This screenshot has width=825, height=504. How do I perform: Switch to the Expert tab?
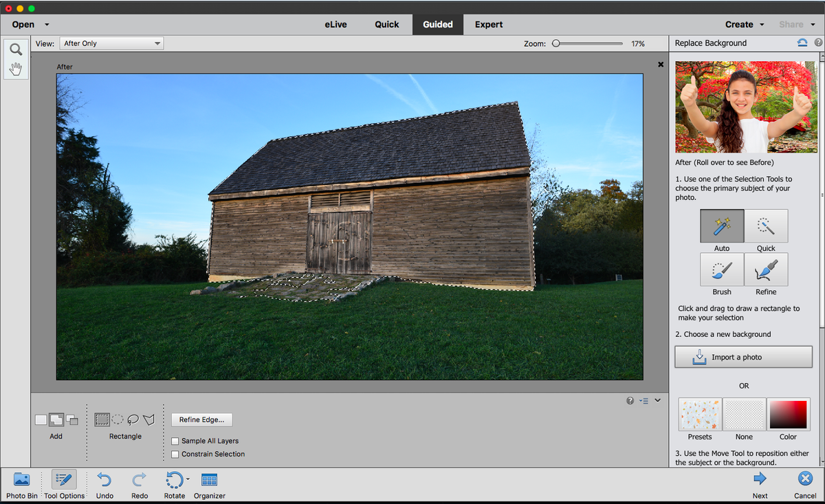point(488,25)
